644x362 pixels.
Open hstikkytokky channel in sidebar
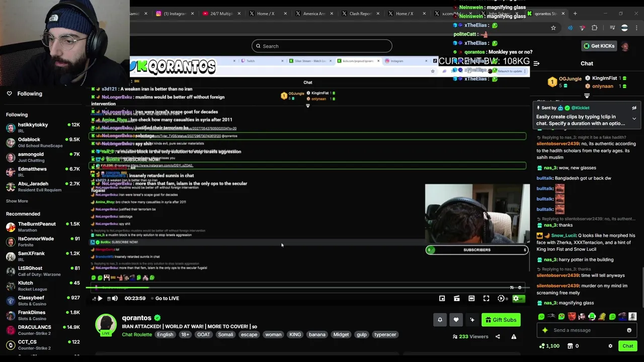click(43, 128)
